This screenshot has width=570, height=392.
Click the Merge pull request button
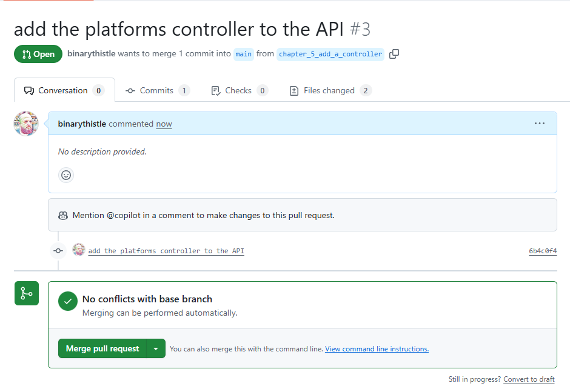click(x=102, y=348)
